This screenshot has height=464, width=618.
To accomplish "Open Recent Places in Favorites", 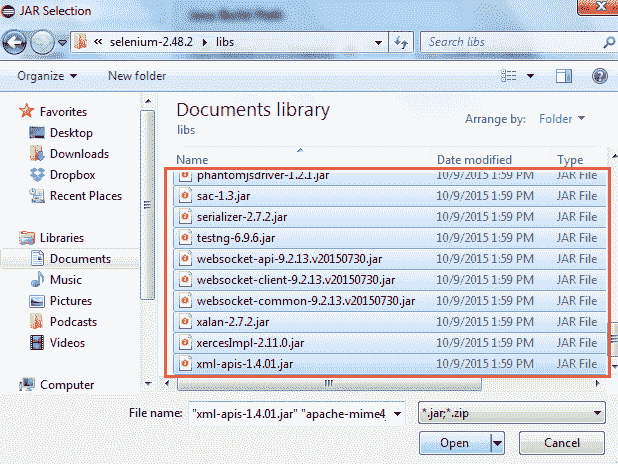I will [x=86, y=196].
